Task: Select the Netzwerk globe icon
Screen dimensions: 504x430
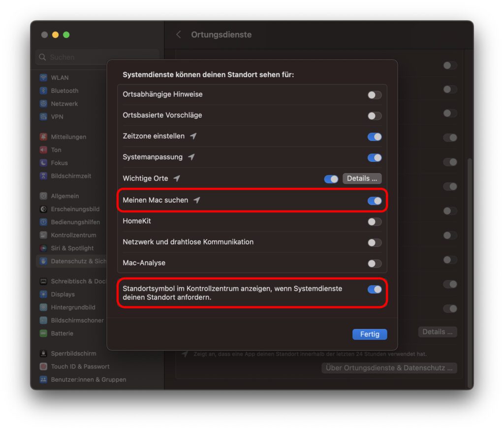Action: (x=43, y=103)
